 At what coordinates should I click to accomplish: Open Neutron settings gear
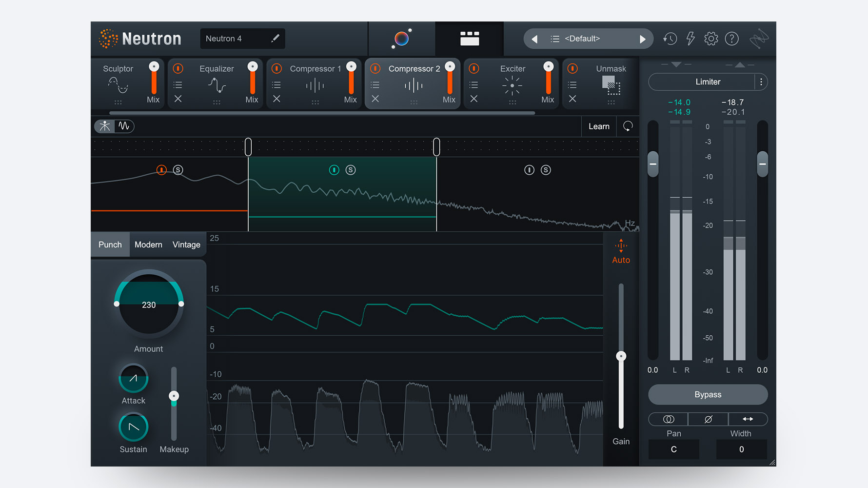point(711,39)
